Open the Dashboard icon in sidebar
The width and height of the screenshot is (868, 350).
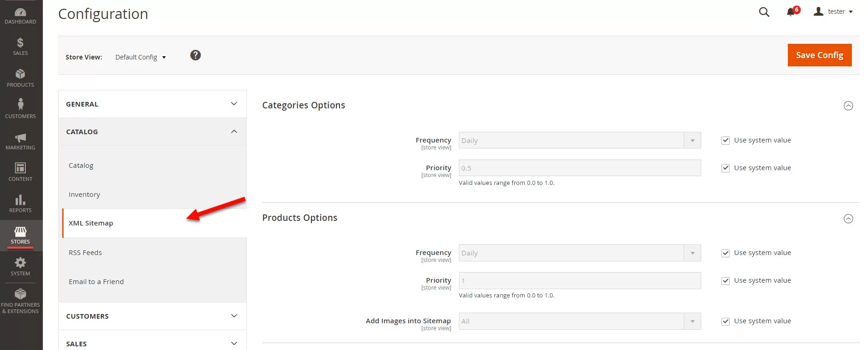20,12
